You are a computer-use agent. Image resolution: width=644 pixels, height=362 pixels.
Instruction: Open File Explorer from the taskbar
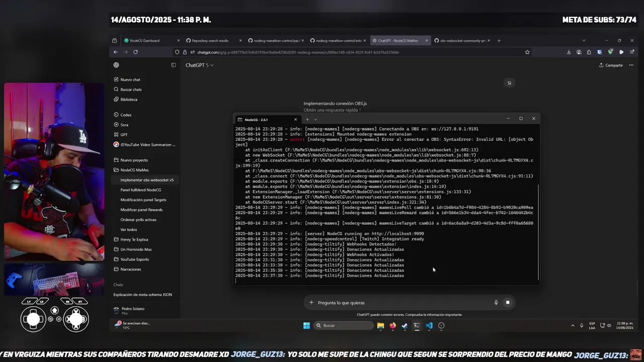click(380, 325)
